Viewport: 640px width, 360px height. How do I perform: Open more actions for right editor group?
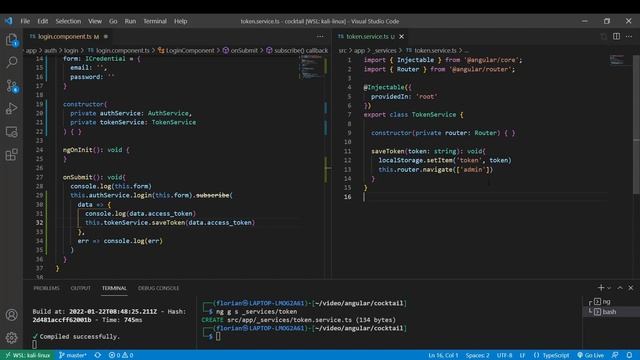pos(629,36)
